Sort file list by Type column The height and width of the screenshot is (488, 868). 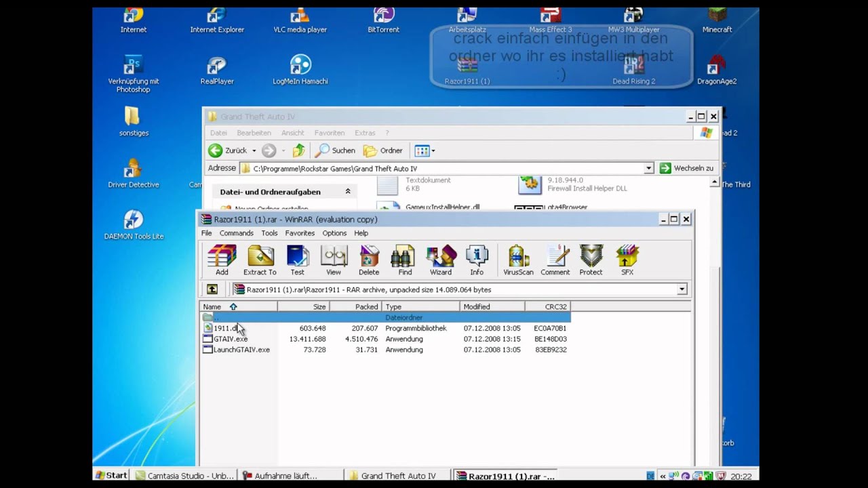421,306
